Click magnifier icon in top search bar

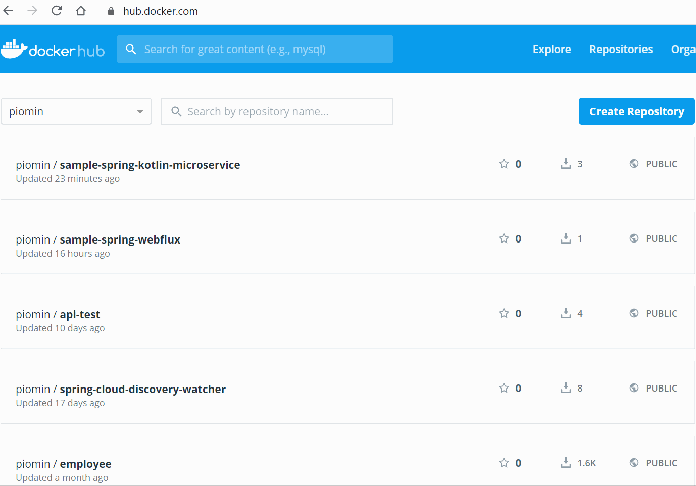coord(130,49)
